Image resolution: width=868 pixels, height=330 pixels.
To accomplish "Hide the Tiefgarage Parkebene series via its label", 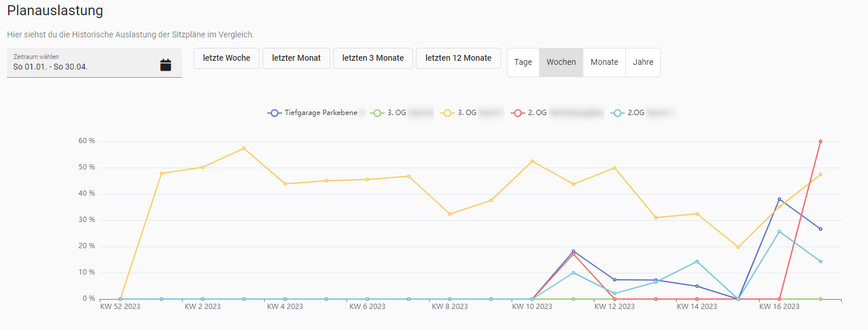I will click(x=321, y=113).
